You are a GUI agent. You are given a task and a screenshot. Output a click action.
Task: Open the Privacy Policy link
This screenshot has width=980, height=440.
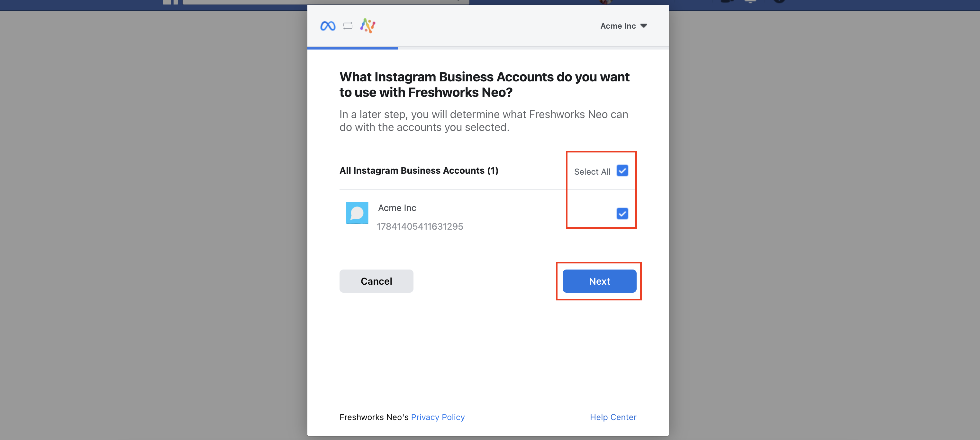coord(438,417)
